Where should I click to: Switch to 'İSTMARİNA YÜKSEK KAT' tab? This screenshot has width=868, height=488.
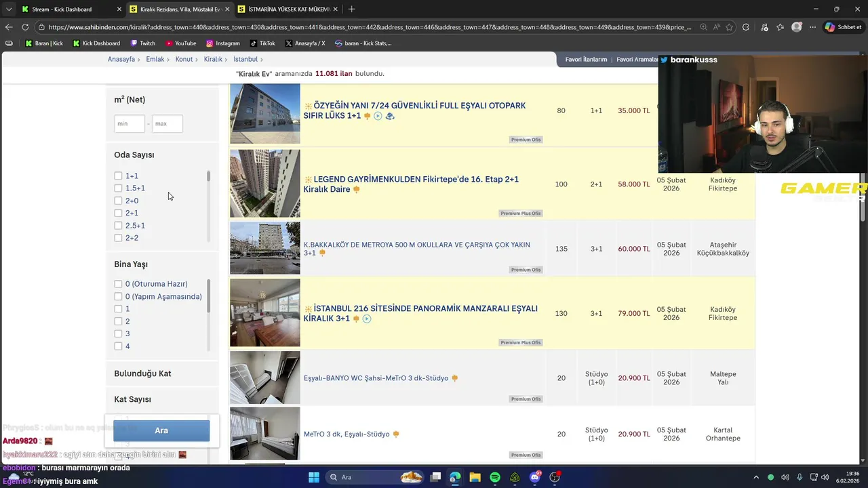[288, 9]
